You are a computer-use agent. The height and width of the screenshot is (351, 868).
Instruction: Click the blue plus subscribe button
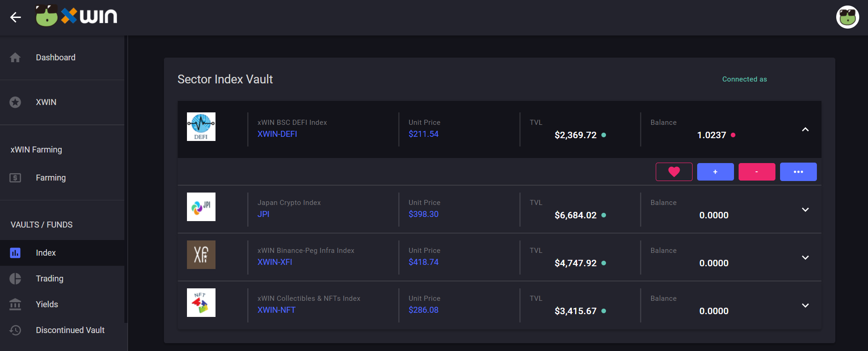[716, 172]
